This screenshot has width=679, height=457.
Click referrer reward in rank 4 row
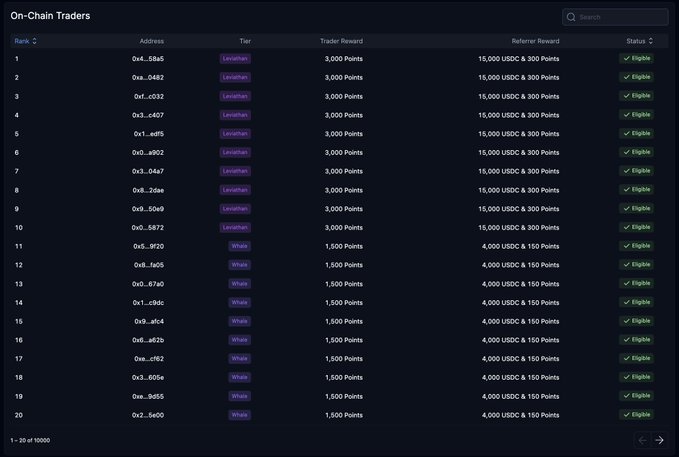(519, 115)
